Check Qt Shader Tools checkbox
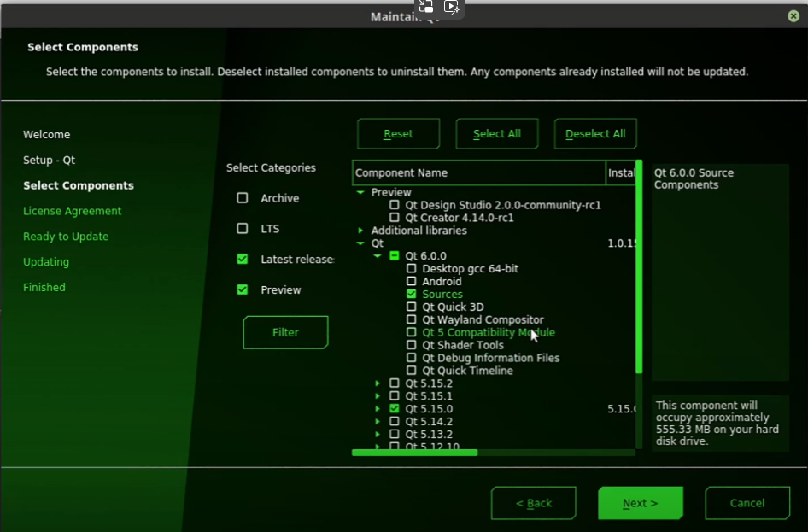 coord(411,344)
